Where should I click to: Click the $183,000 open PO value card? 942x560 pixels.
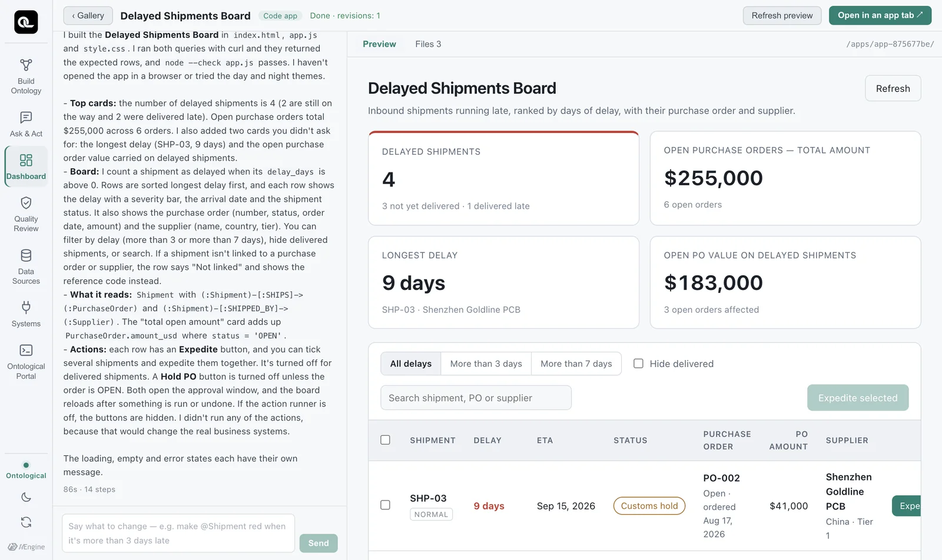pyautogui.click(x=785, y=282)
